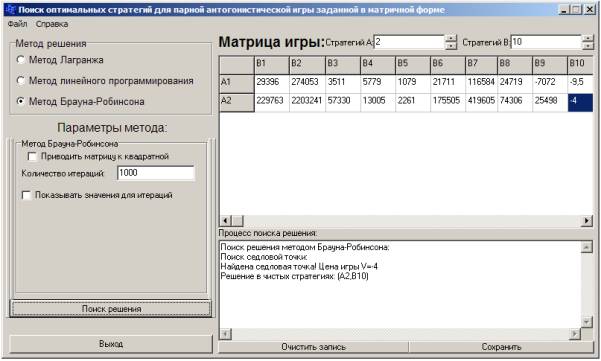Click cell with value 29396

271,84
